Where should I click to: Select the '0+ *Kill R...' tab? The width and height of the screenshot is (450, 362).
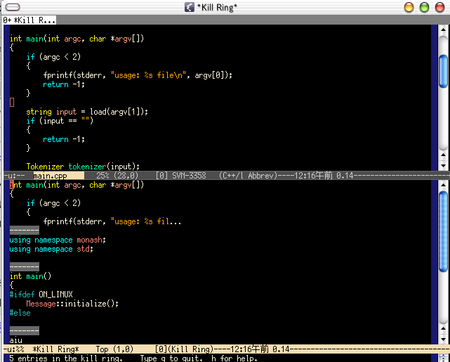(x=29, y=20)
